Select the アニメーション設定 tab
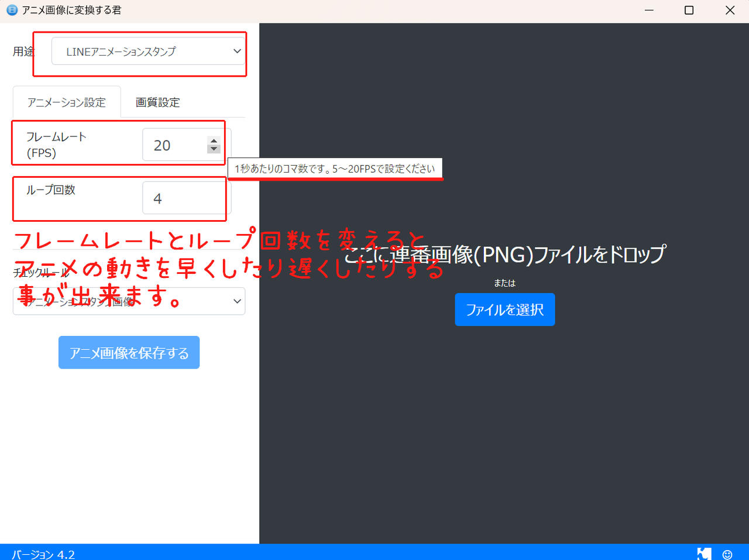The height and width of the screenshot is (560, 749). pyautogui.click(x=67, y=101)
